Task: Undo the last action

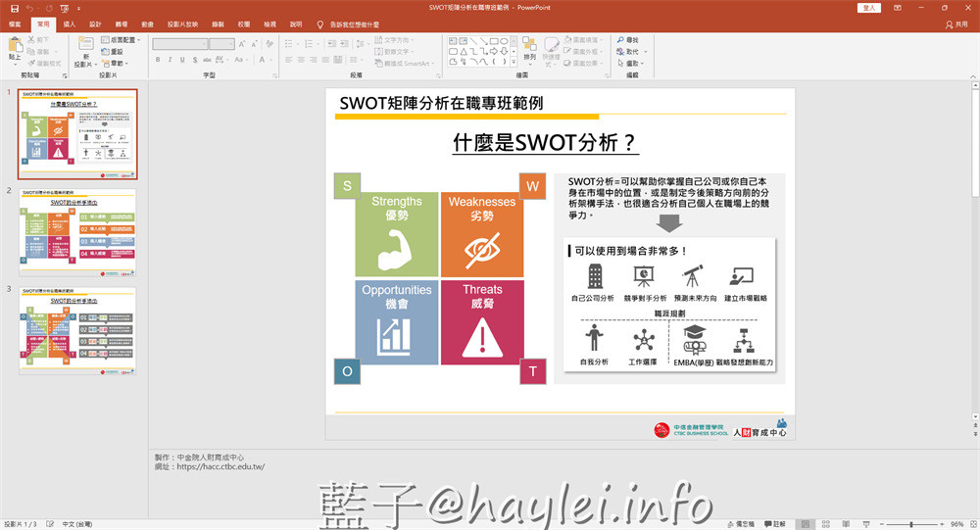Action: coord(29,8)
